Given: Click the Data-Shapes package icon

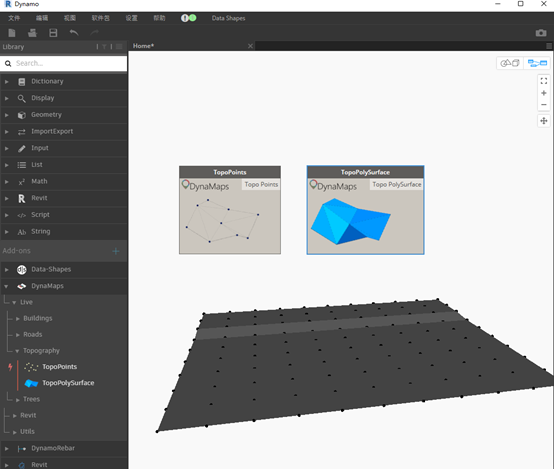Looking at the screenshot, I should 22,270.
